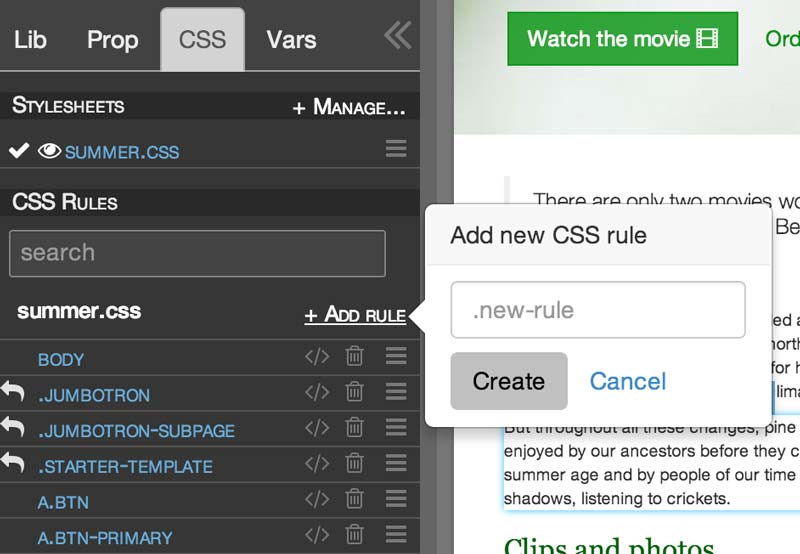The height and width of the screenshot is (554, 800).
Task: Open the Prop tab
Action: point(112,40)
